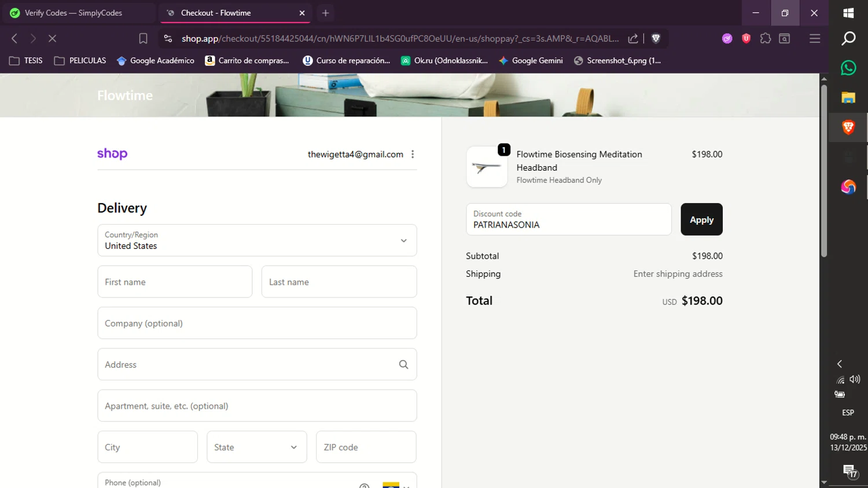
Task: Click the address bar URL text
Action: [x=400, y=38]
